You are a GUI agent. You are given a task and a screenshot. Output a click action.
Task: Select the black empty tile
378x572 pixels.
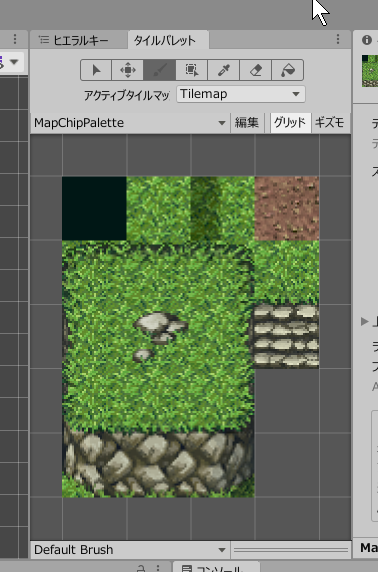tap(94, 208)
